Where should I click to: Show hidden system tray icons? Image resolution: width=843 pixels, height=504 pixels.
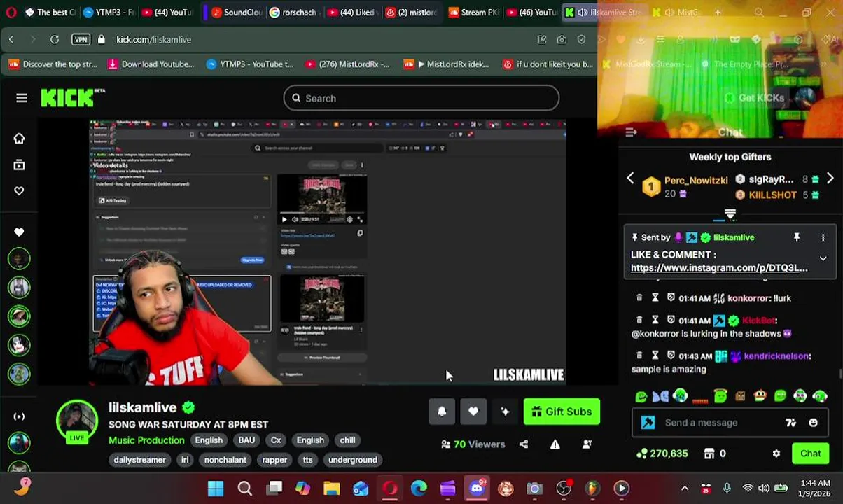tap(685, 488)
